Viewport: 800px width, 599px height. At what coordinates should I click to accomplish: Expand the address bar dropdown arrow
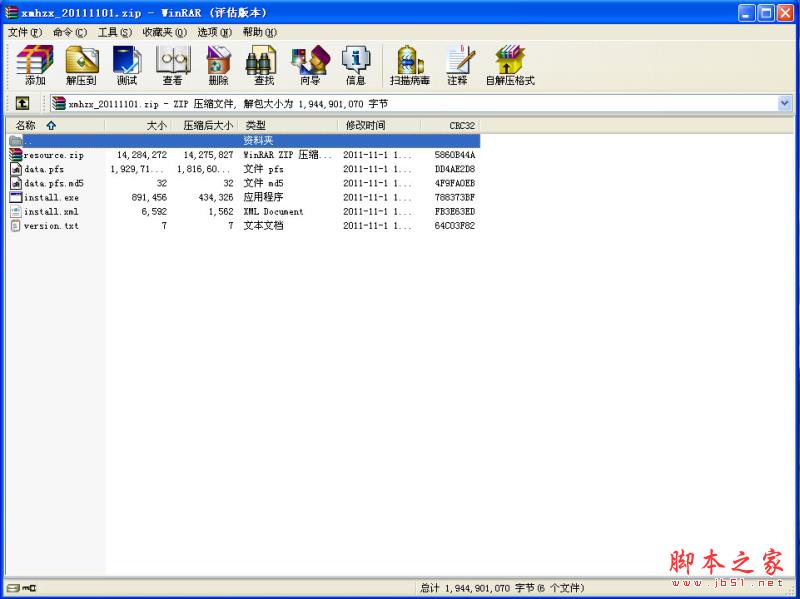coord(785,104)
